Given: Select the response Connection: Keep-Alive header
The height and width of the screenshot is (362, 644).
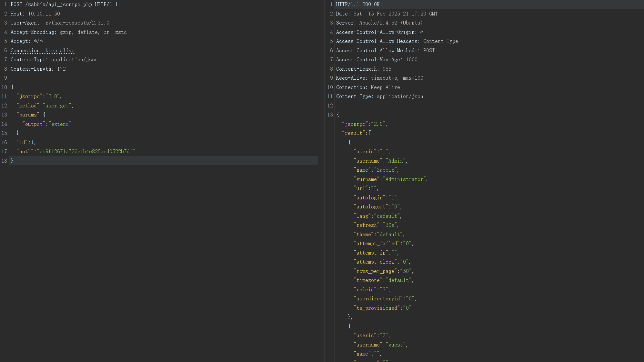Looking at the screenshot, I should pos(368,87).
